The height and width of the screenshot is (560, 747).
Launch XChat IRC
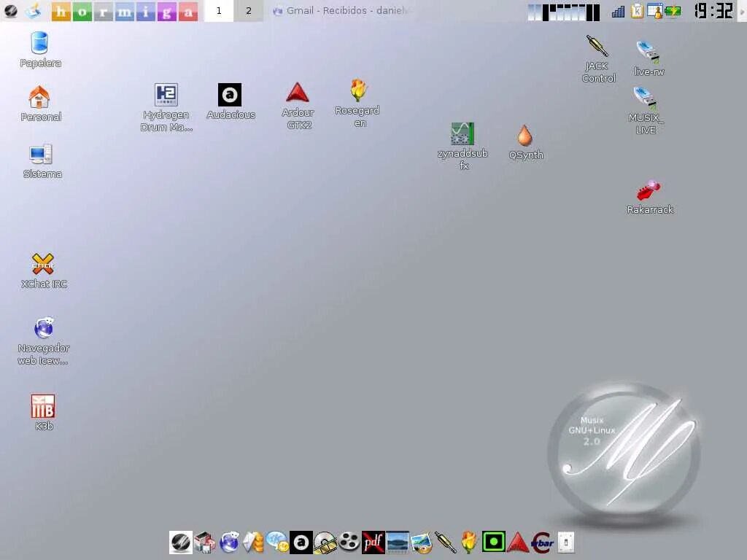click(x=43, y=271)
